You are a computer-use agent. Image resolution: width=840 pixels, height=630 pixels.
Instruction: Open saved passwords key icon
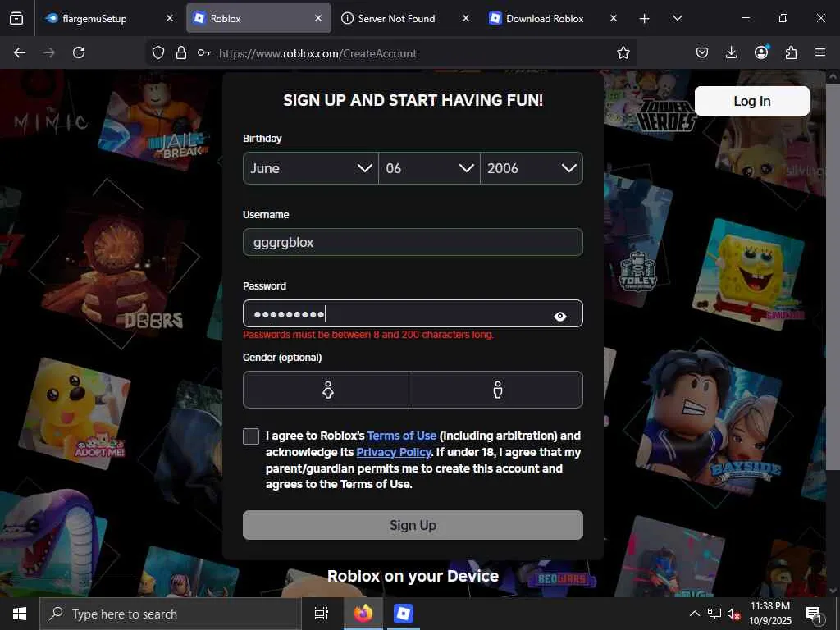click(203, 53)
